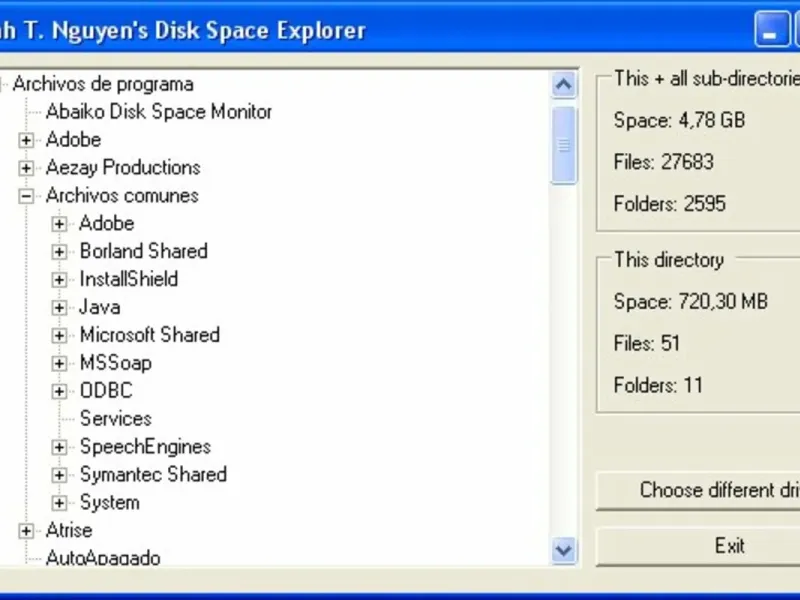Select the Archivos de programa folder
Viewport: 800px width, 600px height.
tap(102, 84)
